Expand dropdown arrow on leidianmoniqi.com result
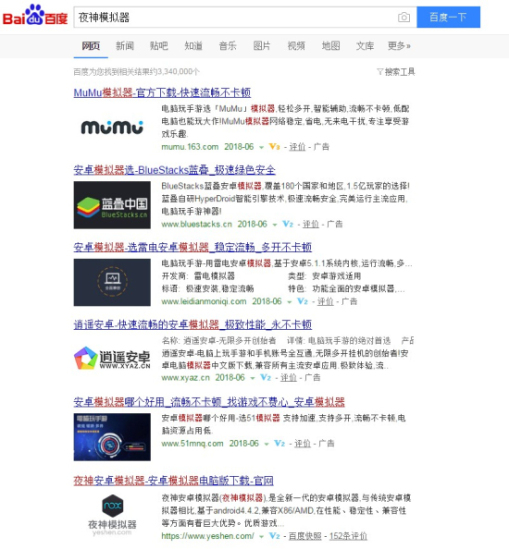The height and width of the screenshot is (549, 509). tap(290, 302)
